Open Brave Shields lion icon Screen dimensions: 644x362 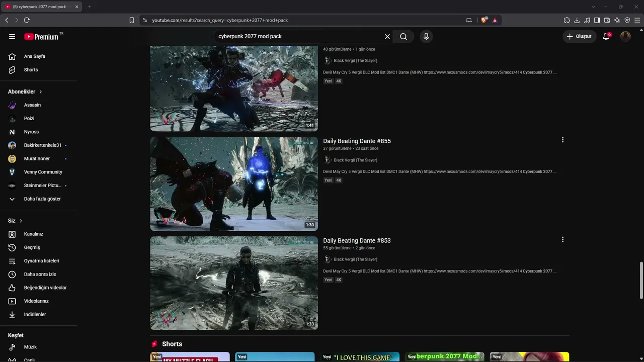(x=484, y=20)
